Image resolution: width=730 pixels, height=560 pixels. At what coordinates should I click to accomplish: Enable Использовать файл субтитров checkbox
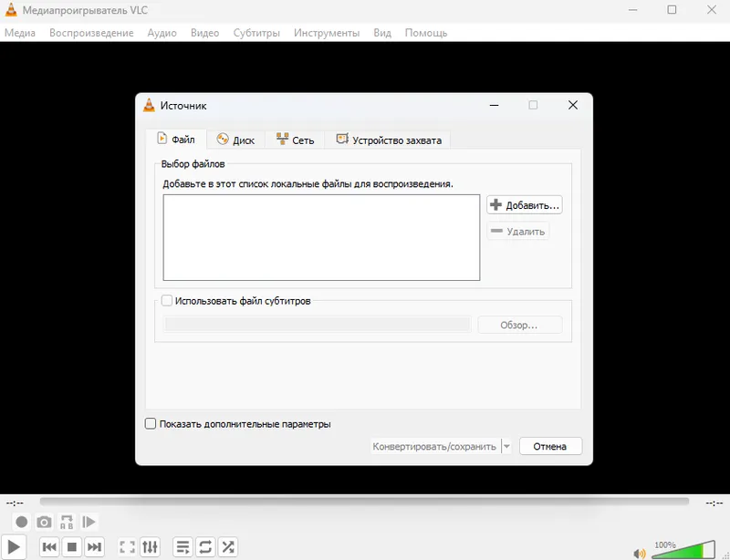tap(167, 301)
